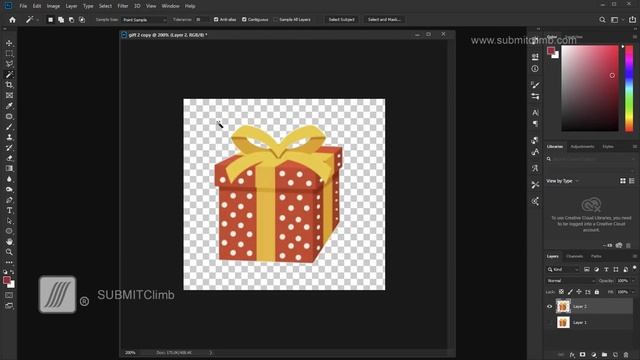Create a new group folder
Viewport: 640px width, 360px height.
point(604,355)
